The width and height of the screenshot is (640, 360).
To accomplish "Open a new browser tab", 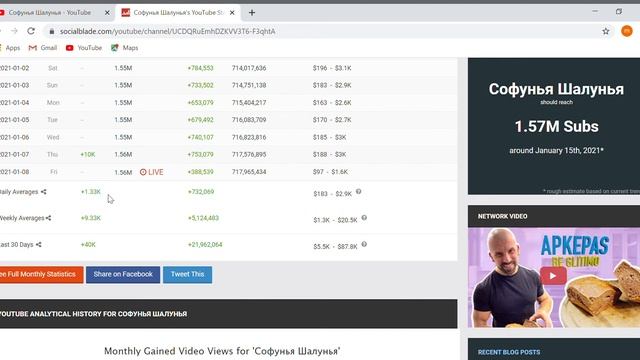I will click(x=252, y=13).
